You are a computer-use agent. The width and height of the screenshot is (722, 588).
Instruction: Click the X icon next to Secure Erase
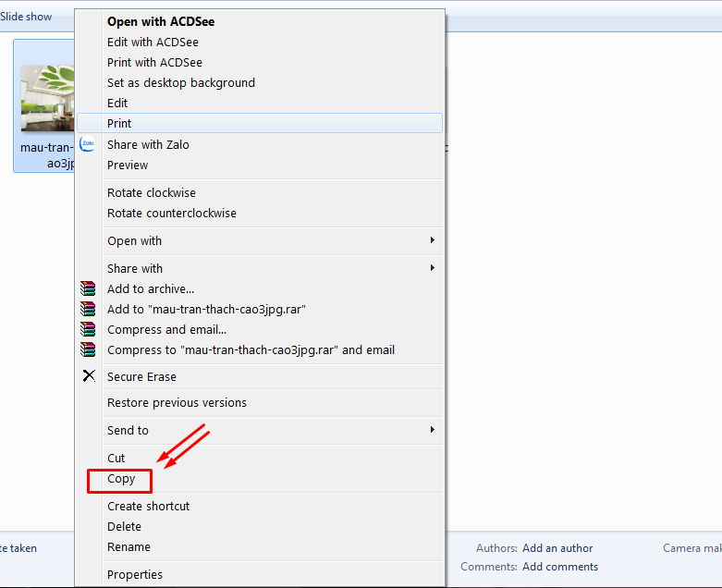click(x=89, y=376)
